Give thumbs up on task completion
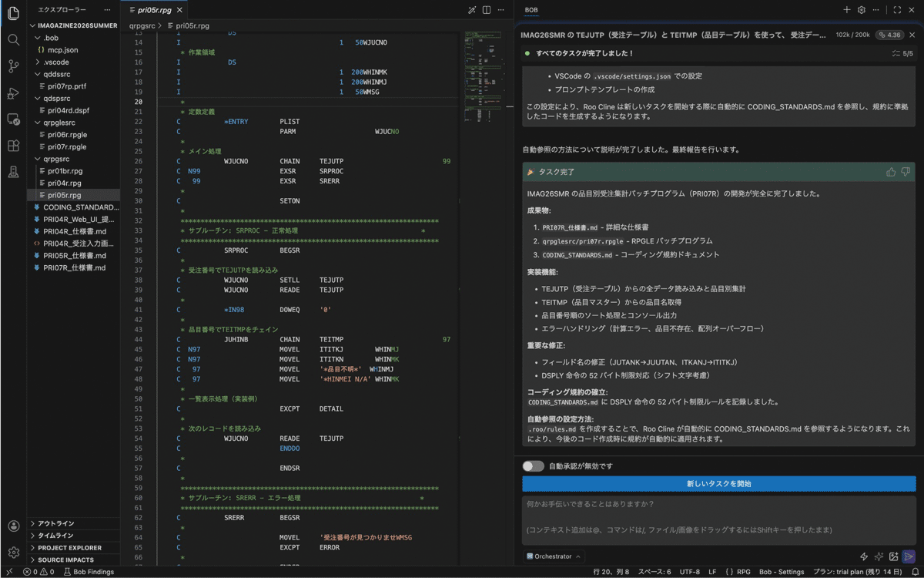Image resolution: width=924 pixels, height=578 pixels. 891,172
